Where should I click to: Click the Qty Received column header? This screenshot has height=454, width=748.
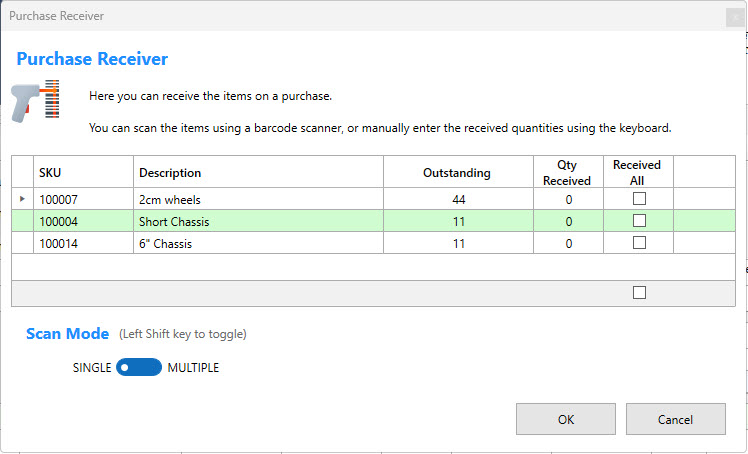[x=569, y=173]
